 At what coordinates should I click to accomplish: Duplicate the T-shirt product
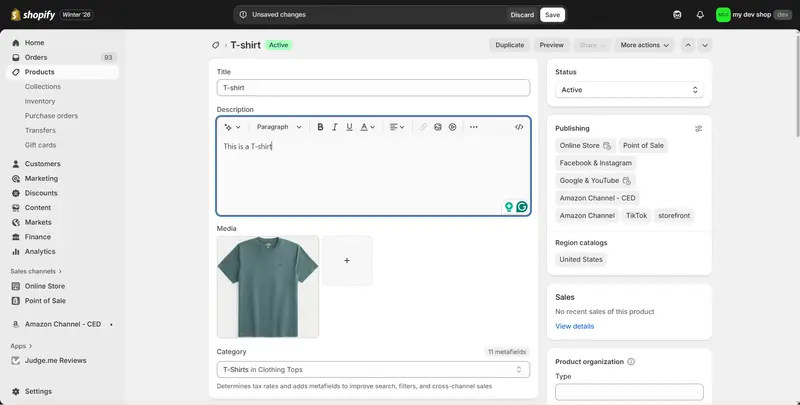click(510, 45)
